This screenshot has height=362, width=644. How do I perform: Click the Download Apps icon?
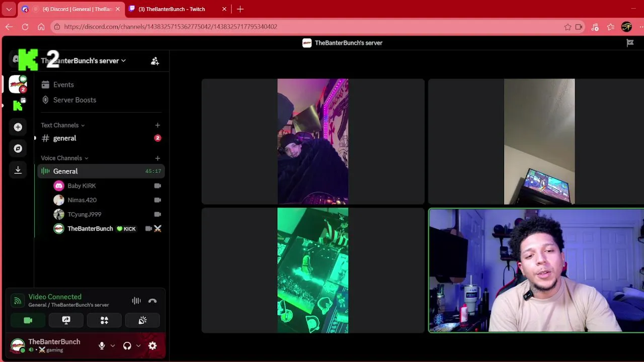18,170
